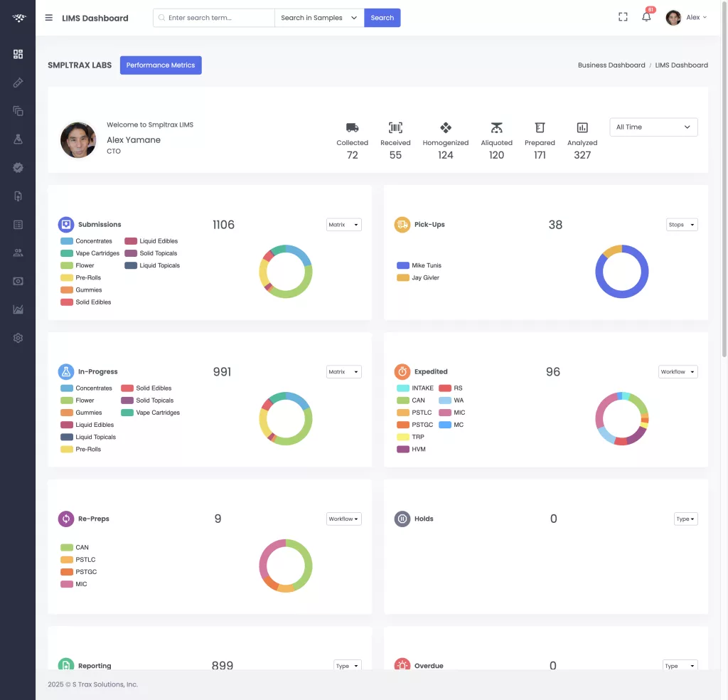
Task: Toggle PSTGC legend in Re-Preps
Action: pos(78,572)
